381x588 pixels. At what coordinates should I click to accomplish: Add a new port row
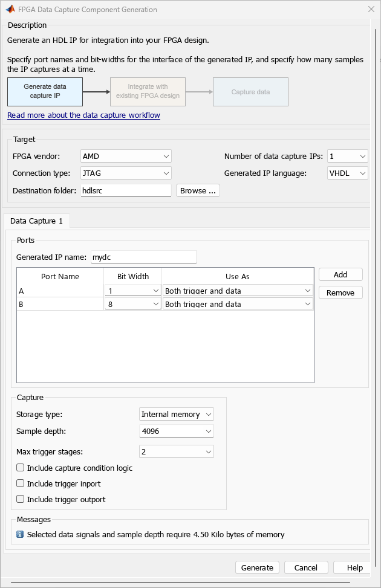(x=340, y=274)
